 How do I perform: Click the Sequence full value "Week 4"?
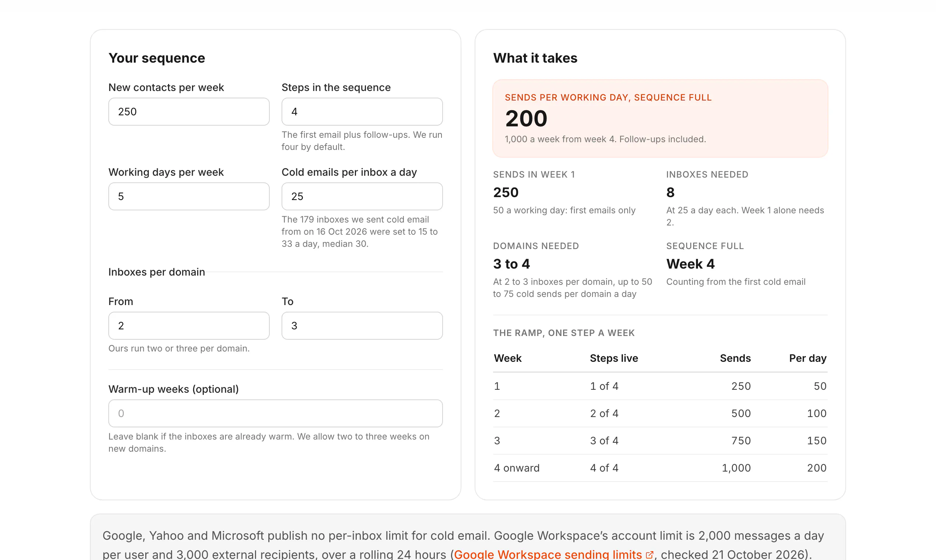690,264
